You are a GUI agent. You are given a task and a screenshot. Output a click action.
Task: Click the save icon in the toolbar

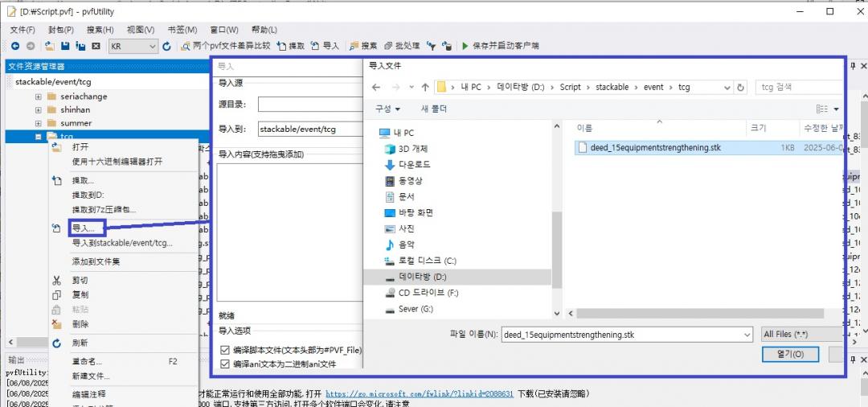tap(66, 47)
